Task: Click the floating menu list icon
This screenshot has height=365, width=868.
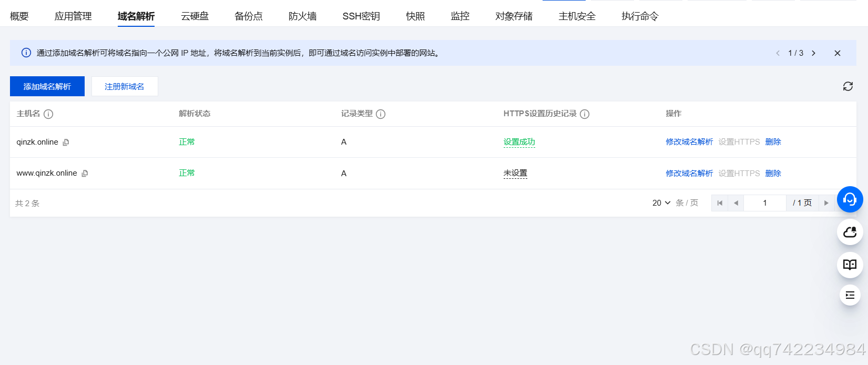Action: click(x=850, y=295)
